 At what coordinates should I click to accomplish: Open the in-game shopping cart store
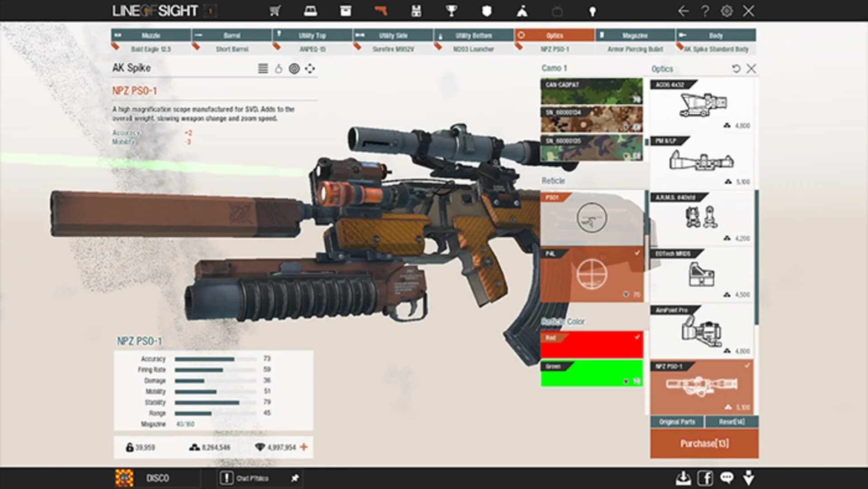[276, 10]
